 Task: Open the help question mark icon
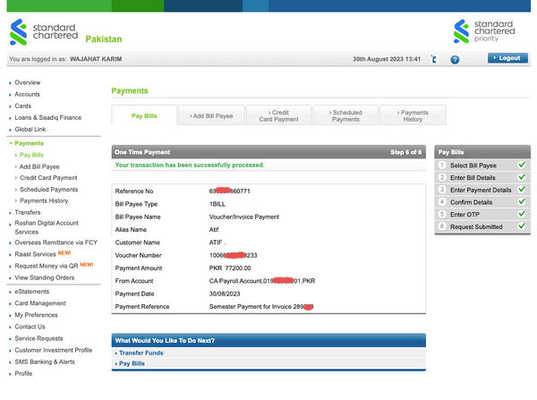point(454,60)
